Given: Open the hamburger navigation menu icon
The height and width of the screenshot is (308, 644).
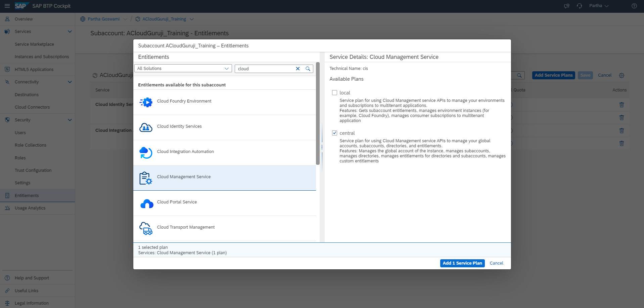Looking at the screenshot, I should (7, 6).
